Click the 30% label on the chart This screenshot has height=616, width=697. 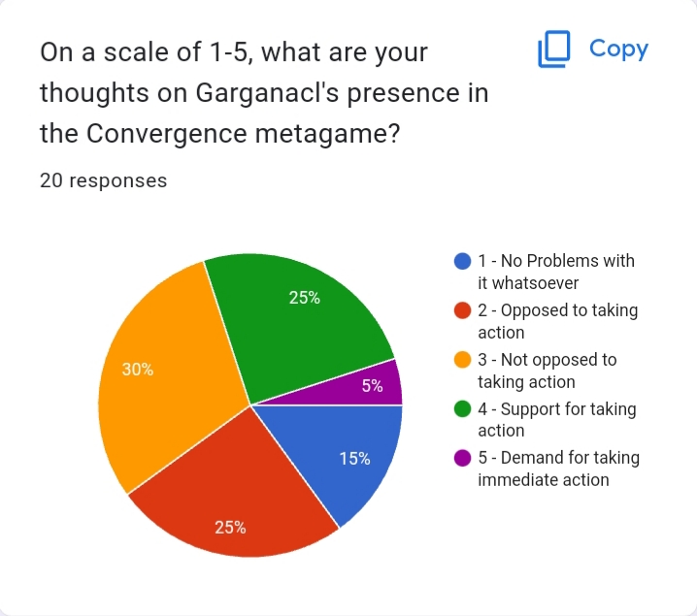(138, 370)
